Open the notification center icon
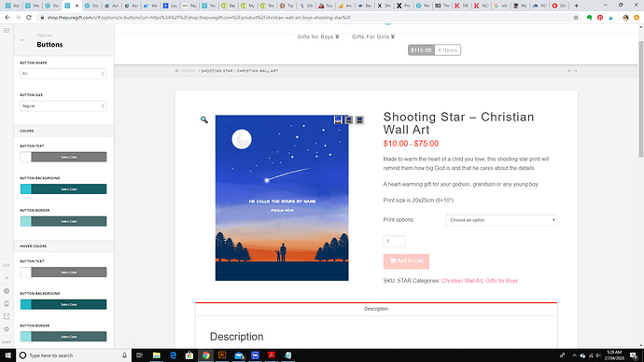The image size is (644, 362). 634,355
